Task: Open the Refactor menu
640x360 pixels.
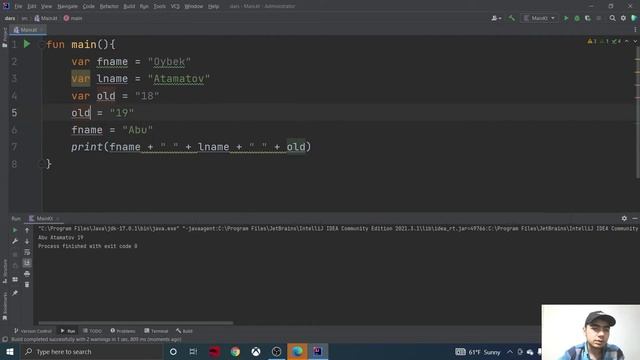Action: coord(109,7)
